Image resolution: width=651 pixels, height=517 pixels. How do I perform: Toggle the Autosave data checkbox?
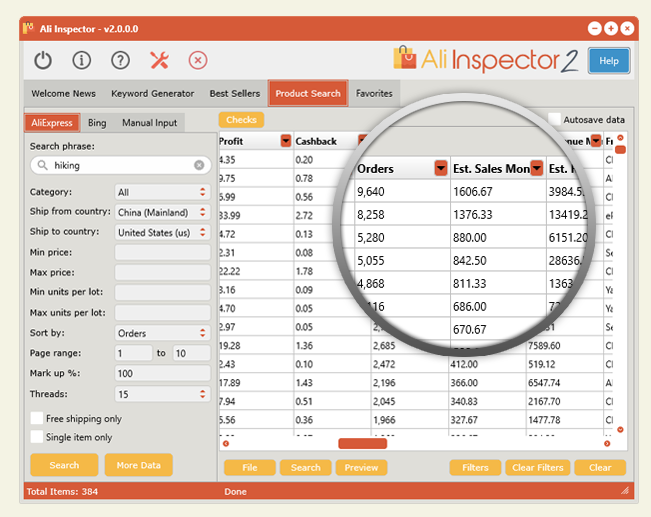click(x=554, y=119)
